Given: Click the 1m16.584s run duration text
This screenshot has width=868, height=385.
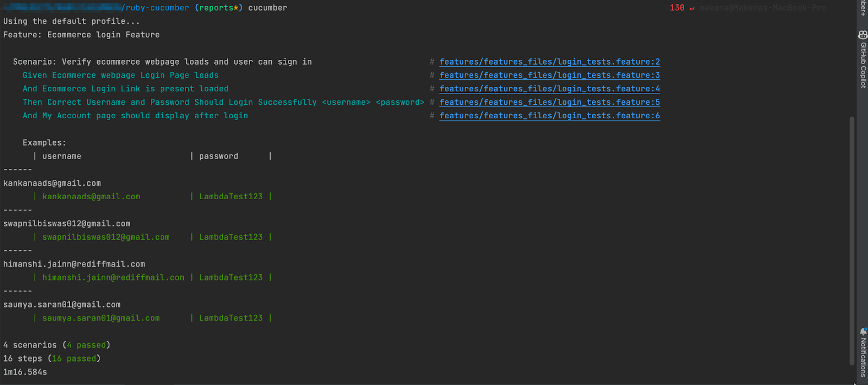Looking at the screenshot, I should coord(25,373).
